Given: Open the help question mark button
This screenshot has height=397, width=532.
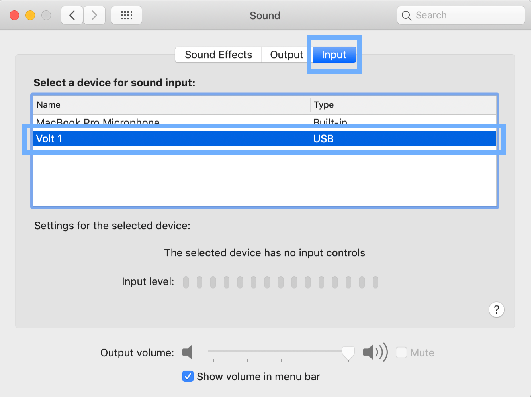Looking at the screenshot, I should pyautogui.click(x=496, y=310).
